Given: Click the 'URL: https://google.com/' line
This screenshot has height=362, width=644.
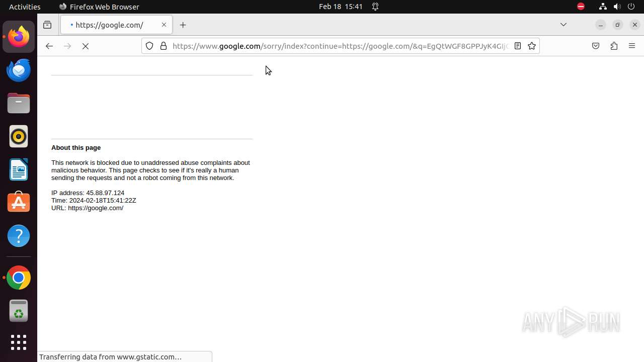Looking at the screenshot, I should click(87, 208).
